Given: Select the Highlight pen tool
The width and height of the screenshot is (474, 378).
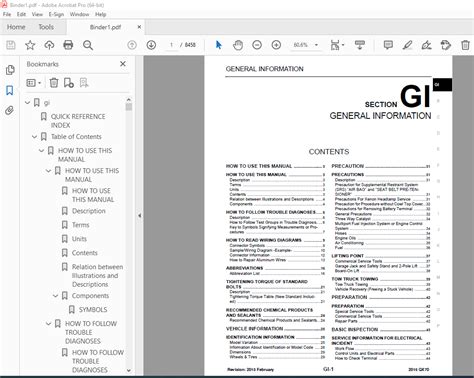Looking at the screenshot, I should click(407, 45).
